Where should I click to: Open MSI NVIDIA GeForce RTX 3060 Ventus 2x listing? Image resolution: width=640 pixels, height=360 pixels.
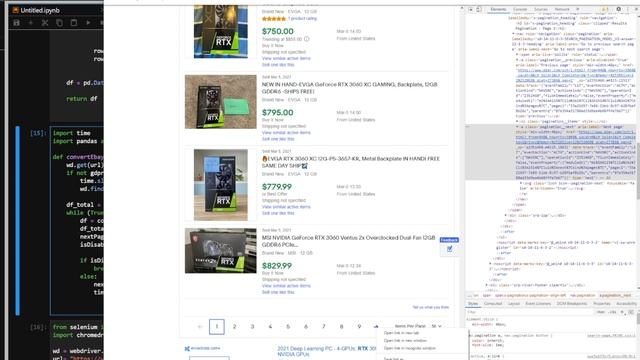click(x=348, y=241)
